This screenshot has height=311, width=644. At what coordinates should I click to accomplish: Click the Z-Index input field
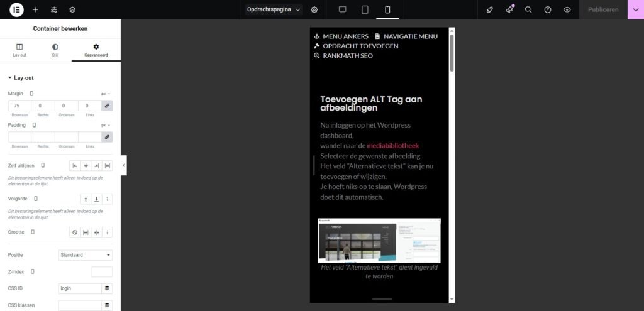[x=101, y=271]
